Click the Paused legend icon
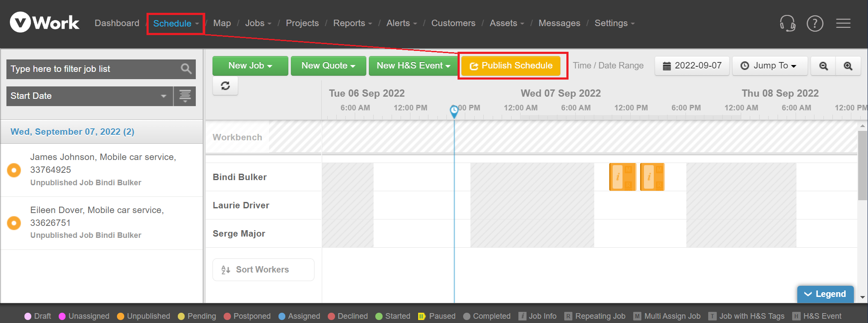868x323 pixels. (422, 316)
